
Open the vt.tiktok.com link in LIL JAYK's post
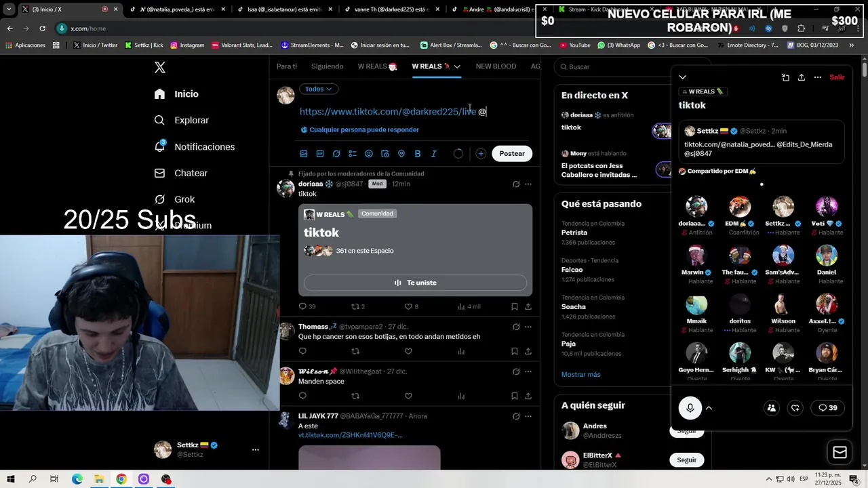(x=350, y=435)
